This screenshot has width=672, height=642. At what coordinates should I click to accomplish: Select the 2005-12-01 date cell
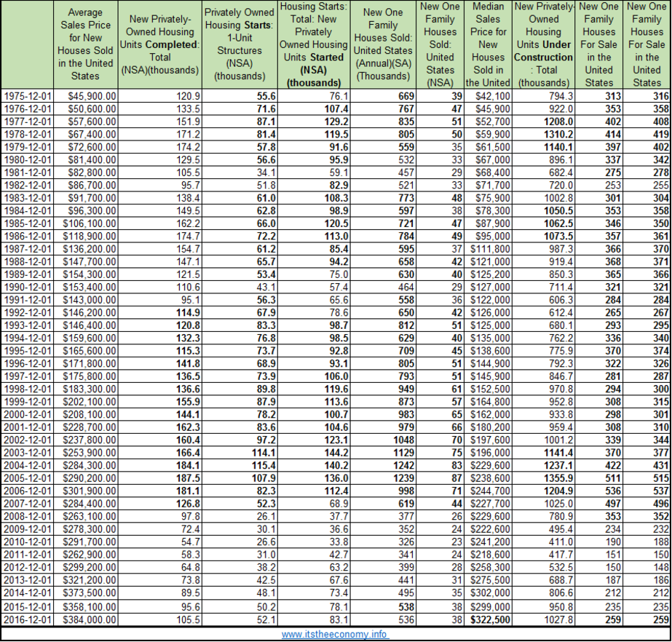click(28, 477)
